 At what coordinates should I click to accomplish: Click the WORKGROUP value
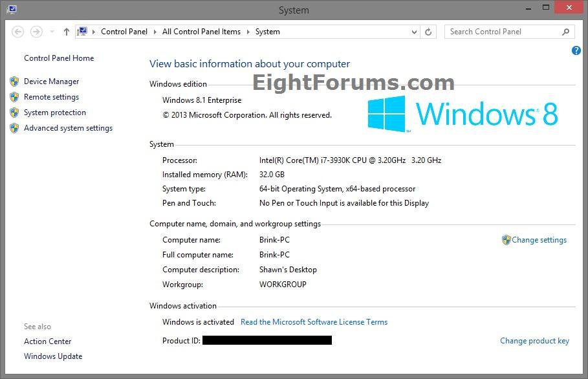(283, 285)
